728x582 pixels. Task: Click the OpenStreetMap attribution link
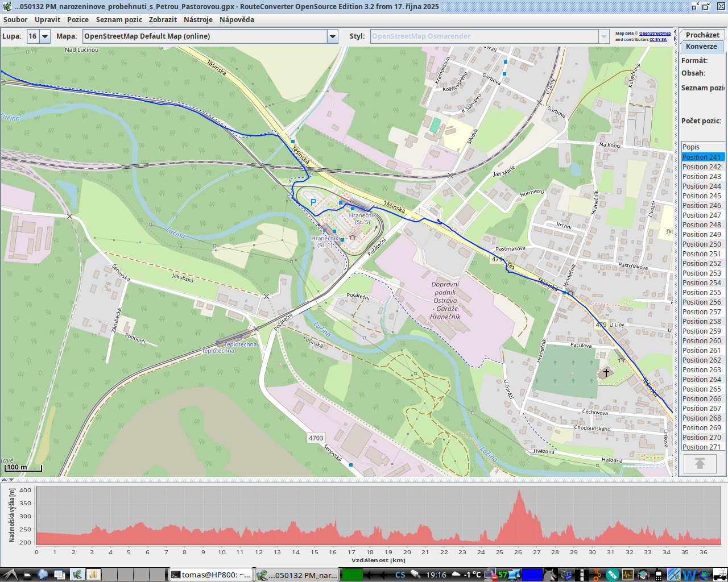[655, 34]
